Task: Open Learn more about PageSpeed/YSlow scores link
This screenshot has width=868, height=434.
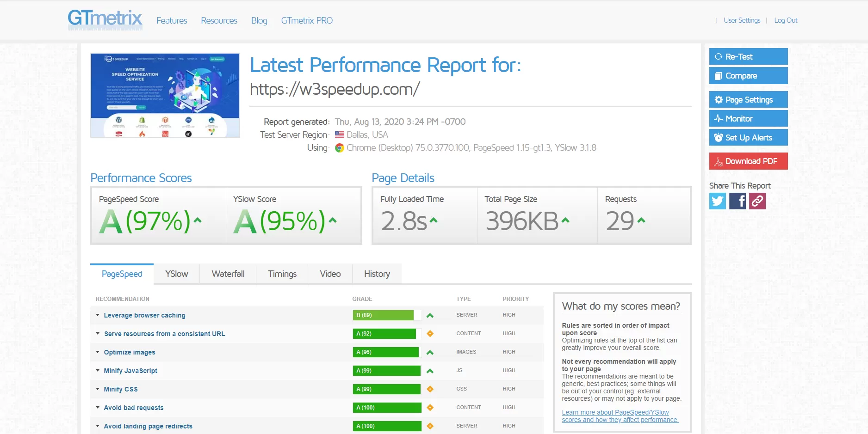Action: tap(620, 416)
